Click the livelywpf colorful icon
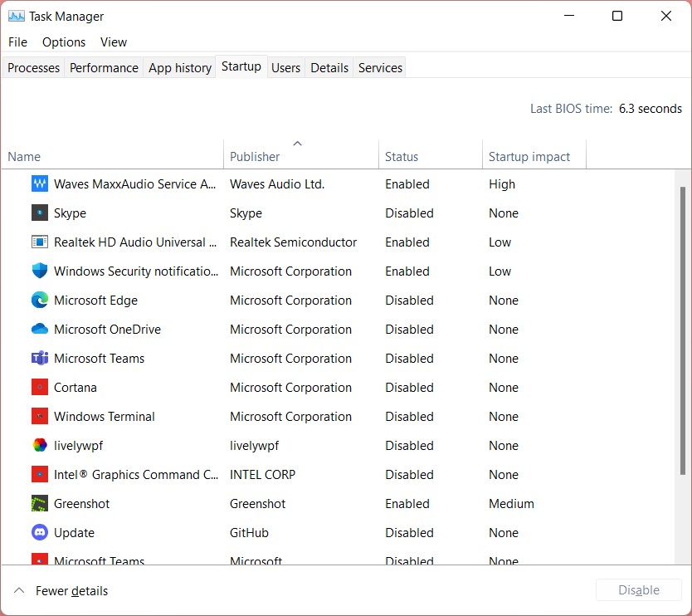692x616 pixels. pyautogui.click(x=40, y=445)
